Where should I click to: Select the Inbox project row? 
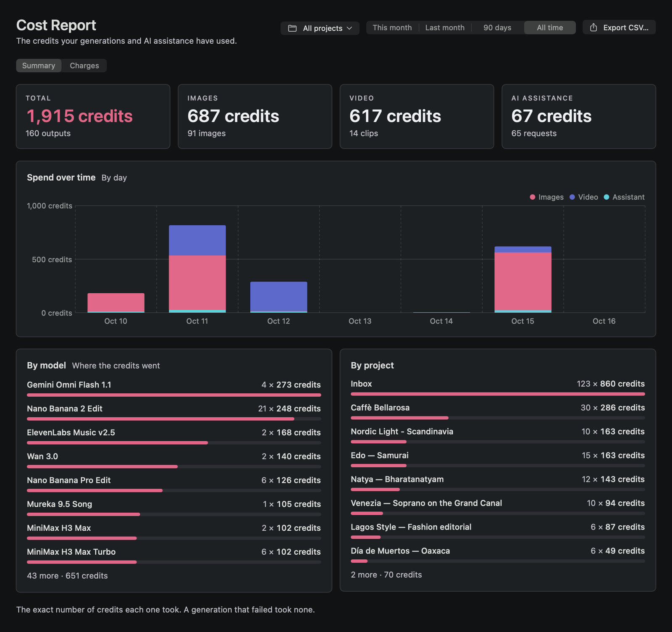(498, 387)
